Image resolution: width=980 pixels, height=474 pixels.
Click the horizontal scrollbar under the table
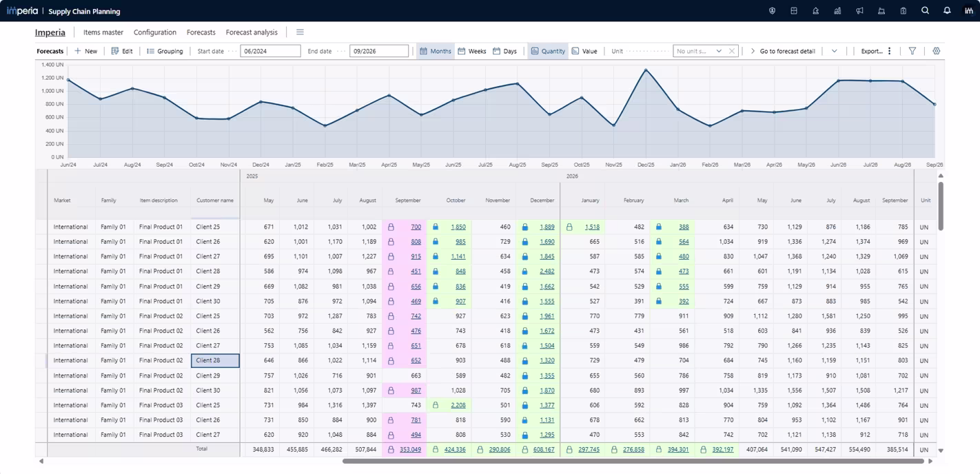point(633,461)
